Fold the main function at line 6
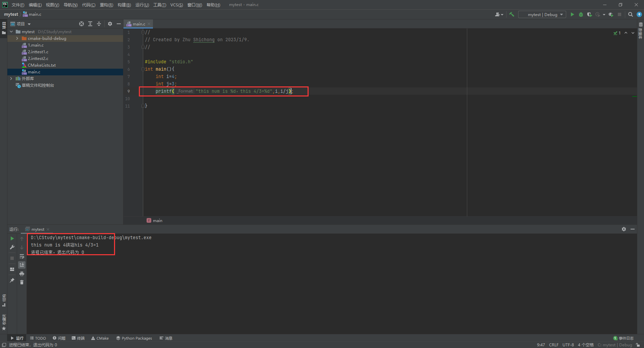This screenshot has width=644, height=348. [143, 69]
